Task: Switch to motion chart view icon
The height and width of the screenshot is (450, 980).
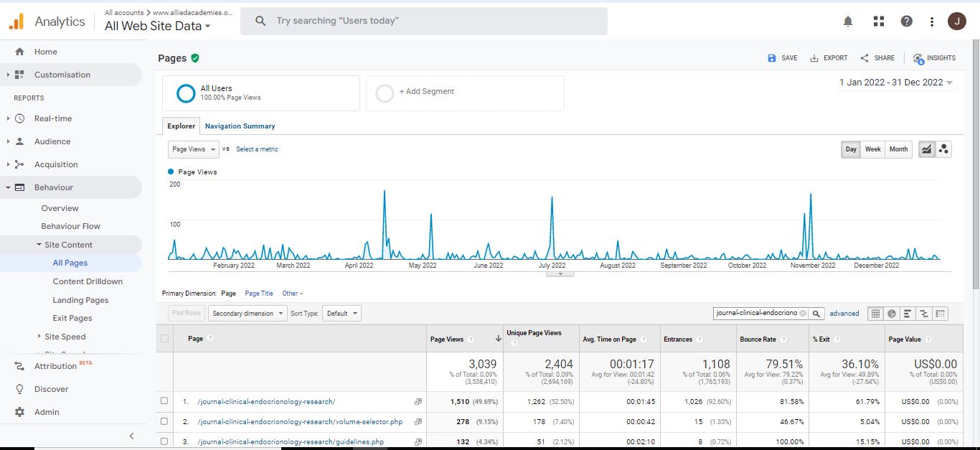Action: tap(943, 149)
